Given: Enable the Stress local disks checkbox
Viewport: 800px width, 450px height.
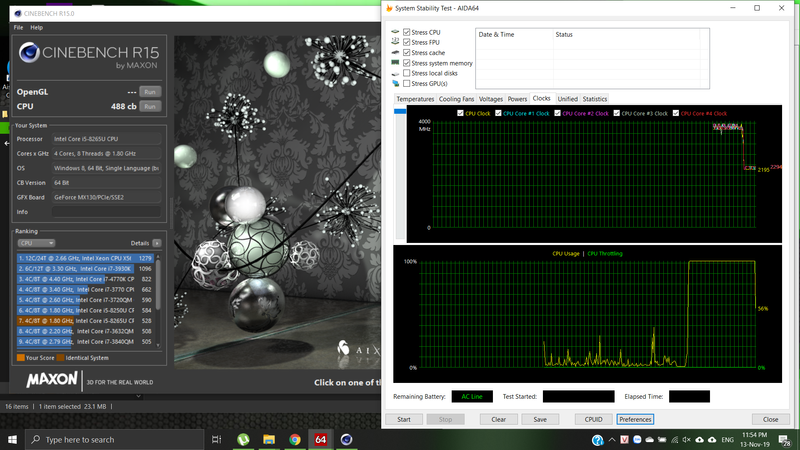Looking at the screenshot, I should click(x=407, y=73).
